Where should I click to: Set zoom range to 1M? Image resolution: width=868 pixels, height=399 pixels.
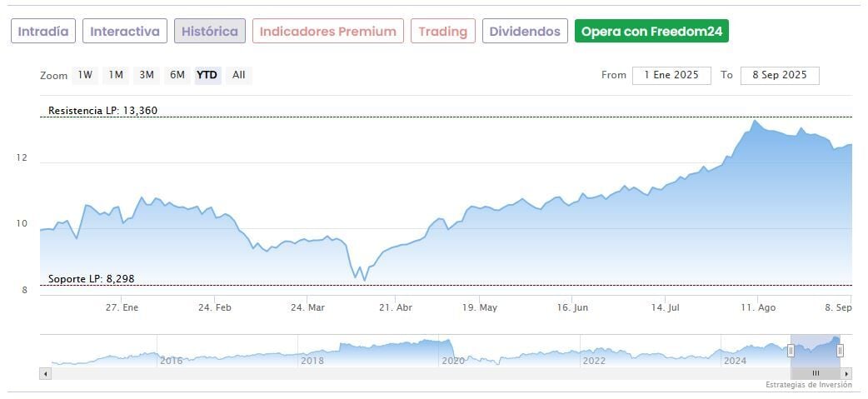[x=116, y=75]
